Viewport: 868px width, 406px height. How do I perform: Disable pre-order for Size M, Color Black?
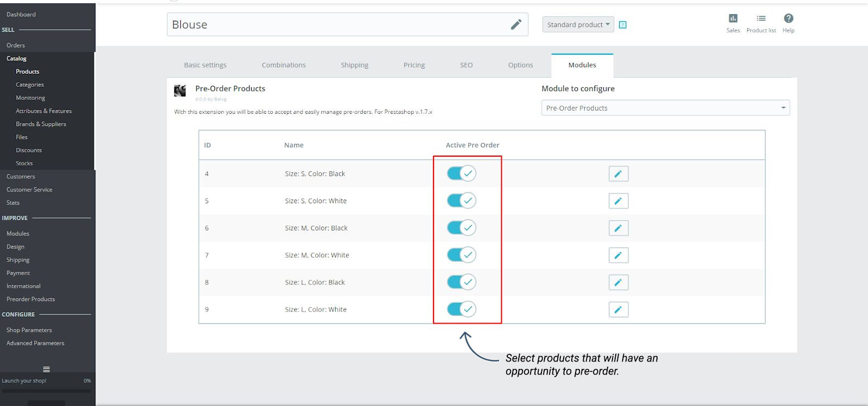(461, 228)
